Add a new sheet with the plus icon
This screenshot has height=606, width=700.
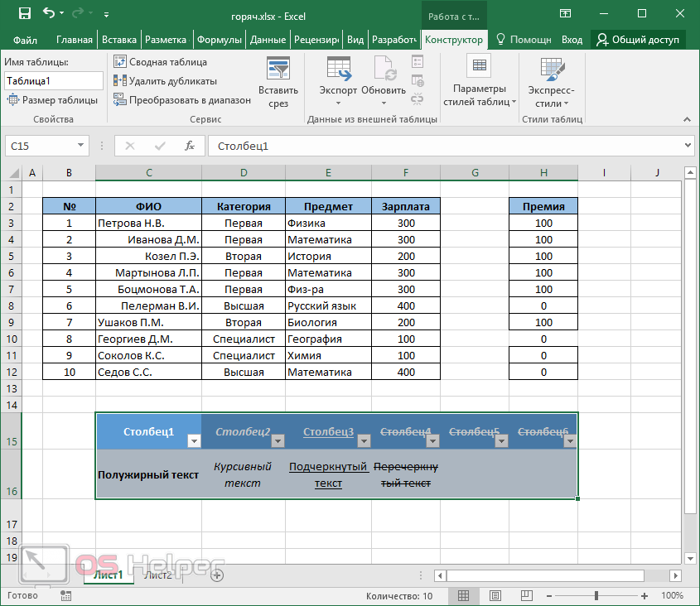tap(217, 575)
